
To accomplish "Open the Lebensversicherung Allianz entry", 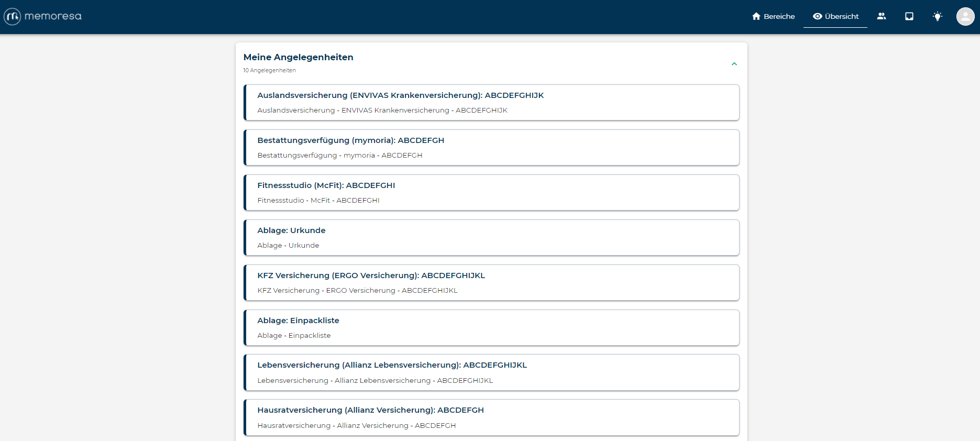I will 491,372.
